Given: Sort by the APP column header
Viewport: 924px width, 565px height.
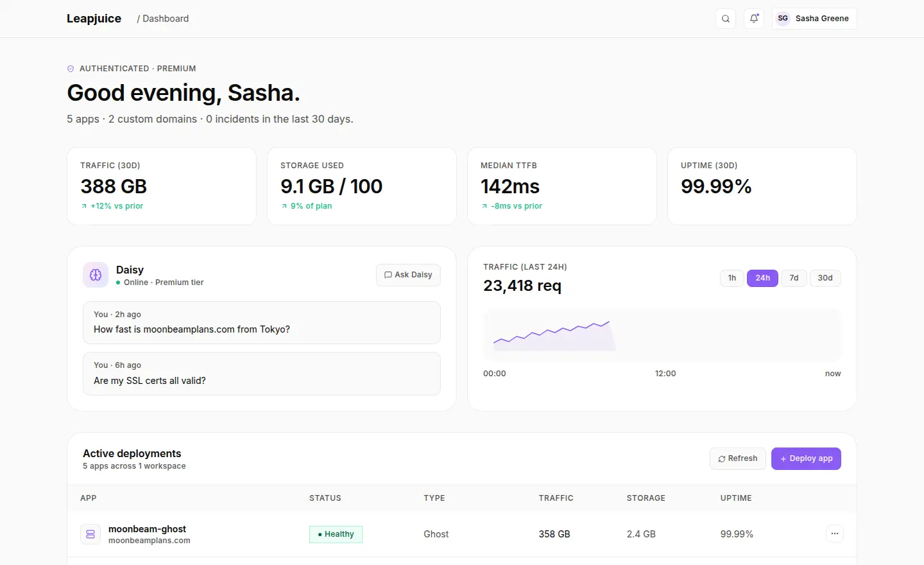Looking at the screenshot, I should tap(89, 498).
